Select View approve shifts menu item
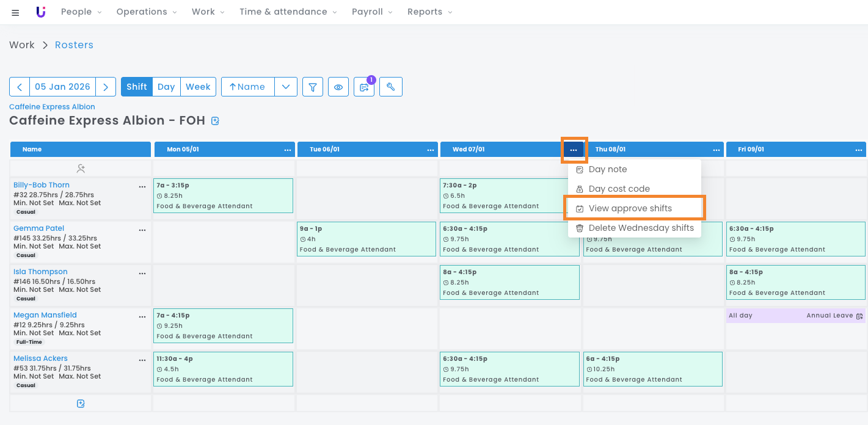 pyautogui.click(x=630, y=208)
